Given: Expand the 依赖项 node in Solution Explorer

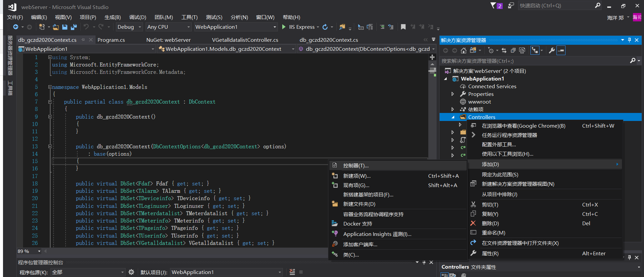Looking at the screenshot, I should (453, 109).
